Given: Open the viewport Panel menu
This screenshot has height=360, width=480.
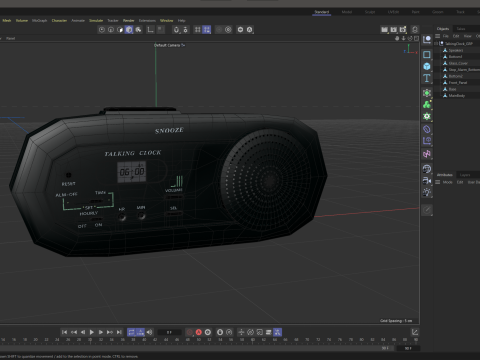Looking at the screenshot, I should pyautogui.click(x=10, y=38).
